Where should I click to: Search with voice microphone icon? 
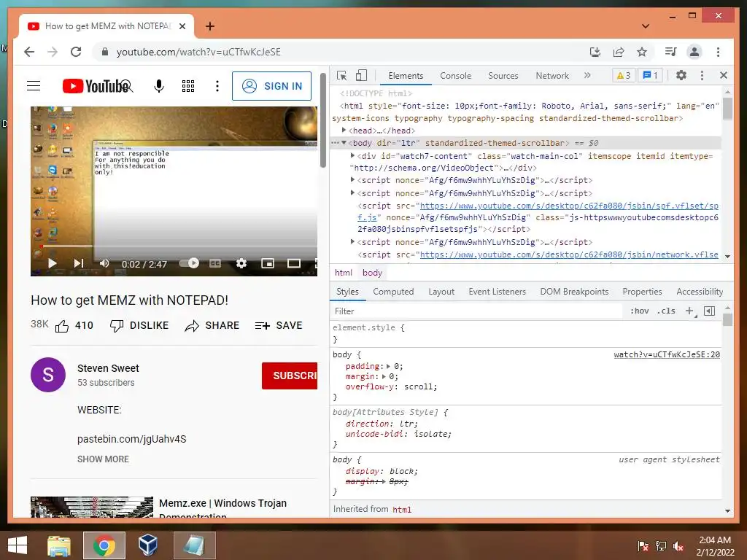(x=159, y=86)
